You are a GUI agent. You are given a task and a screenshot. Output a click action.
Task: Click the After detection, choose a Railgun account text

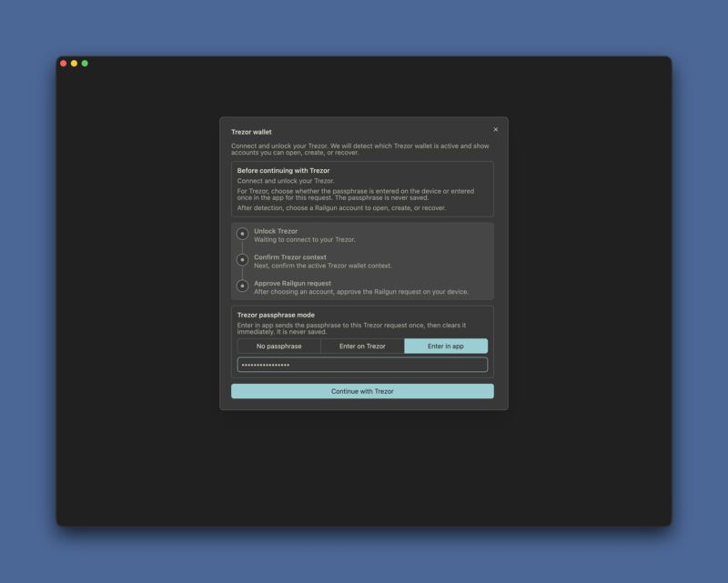click(x=342, y=208)
